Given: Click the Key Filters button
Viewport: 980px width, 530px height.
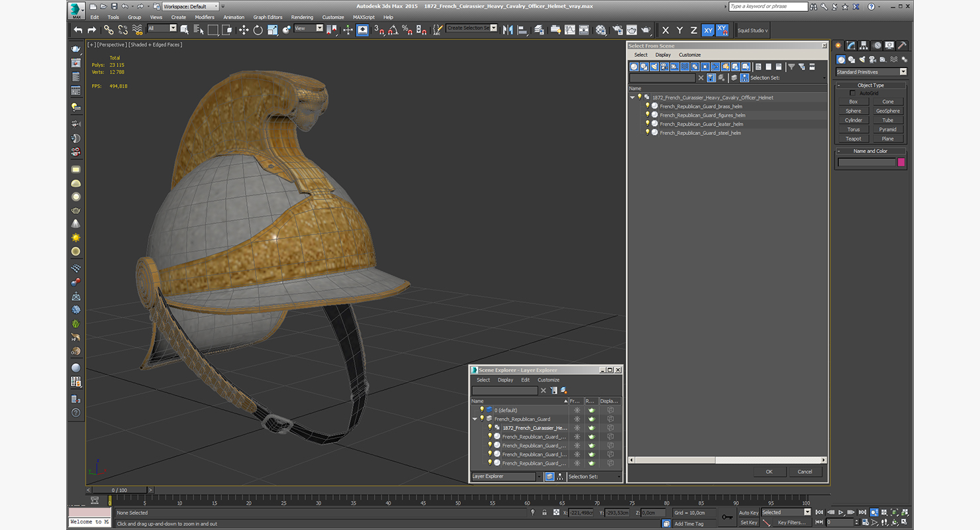Looking at the screenshot, I should click(791, 523).
